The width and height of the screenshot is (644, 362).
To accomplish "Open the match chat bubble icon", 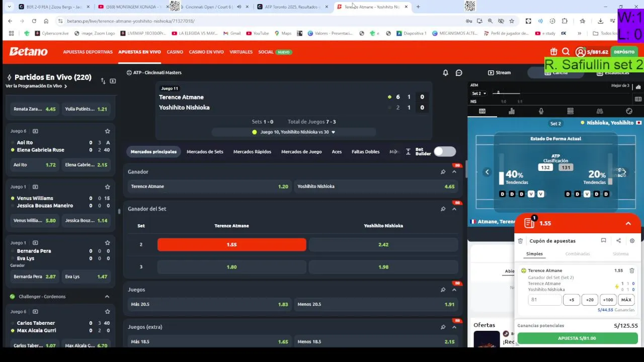I will (x=459, y=73).
